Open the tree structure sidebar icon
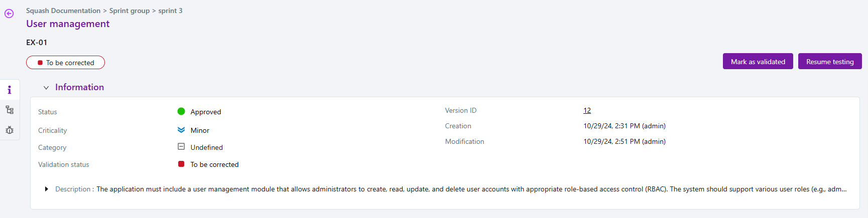This screenshot has width=868, height=218. (x=10, y=110)
